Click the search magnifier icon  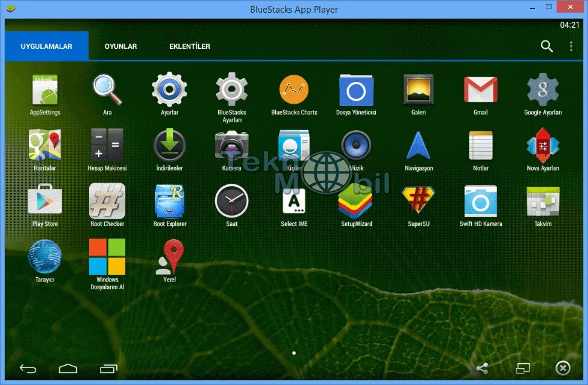coord(547,46)
